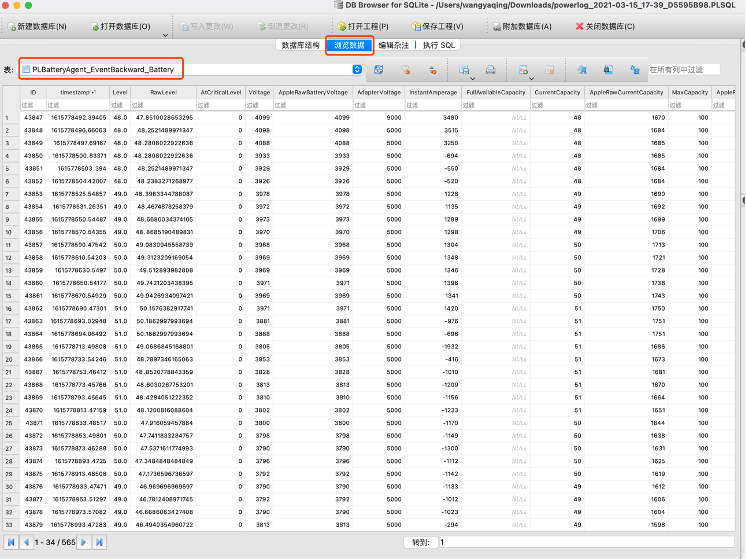Click the Go to (转到) button
The height and width of the screenshot is (560, 746).
(x=421, y=542)
